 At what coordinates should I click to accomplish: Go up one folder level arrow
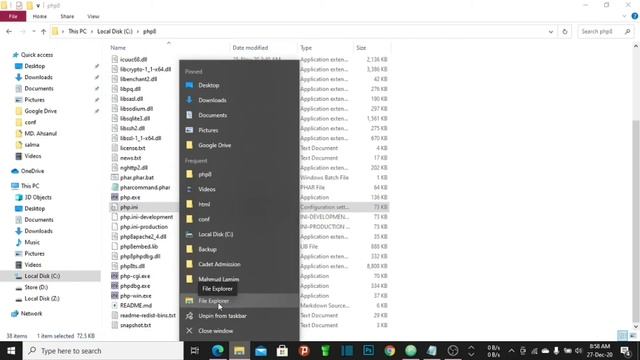pyautogui.click(x=43, y=31)
